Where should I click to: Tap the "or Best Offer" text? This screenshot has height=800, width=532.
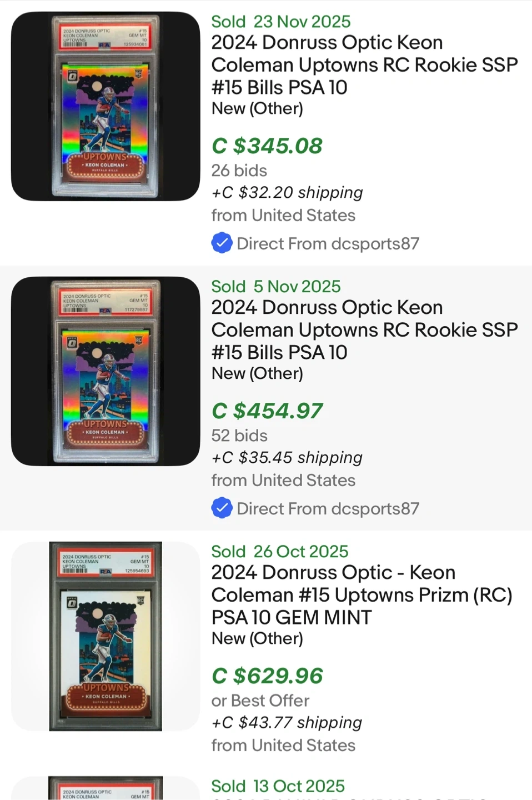click(260, 701)
